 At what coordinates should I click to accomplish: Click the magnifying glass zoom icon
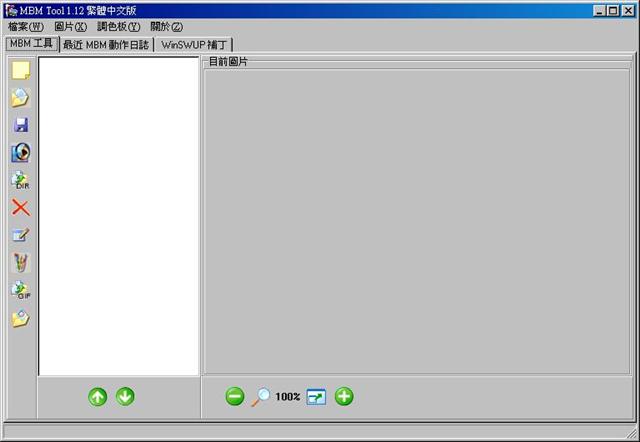pyautogui.click(x=261, y=396)
